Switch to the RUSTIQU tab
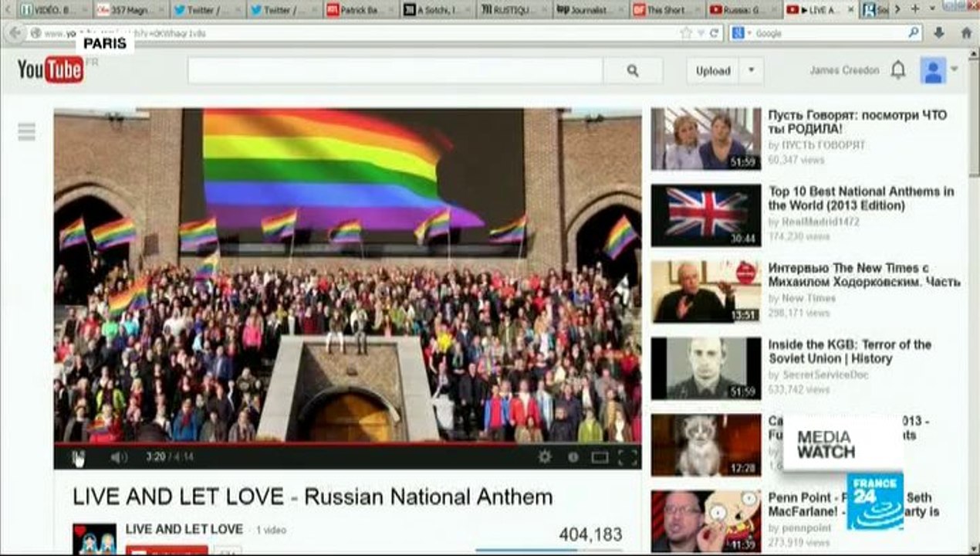This screenshot has height=556, width=980. click(x=512, y=9)
